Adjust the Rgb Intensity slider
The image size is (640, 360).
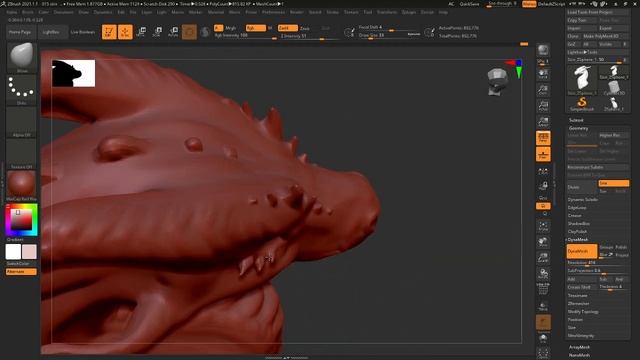point(245,36)
